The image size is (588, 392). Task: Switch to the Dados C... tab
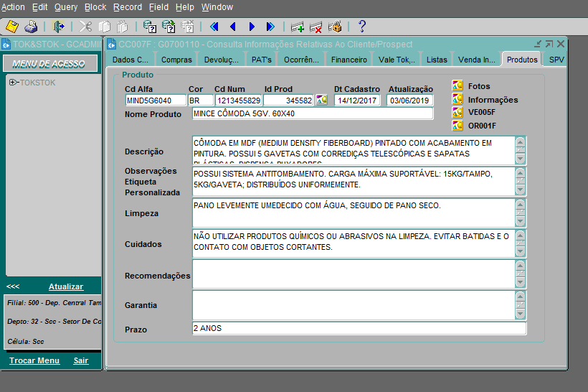131,60
